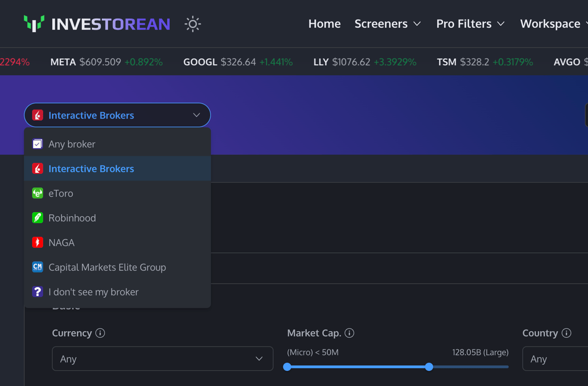Select the Any broker option

pyautogui.click(x=117, y=144)
